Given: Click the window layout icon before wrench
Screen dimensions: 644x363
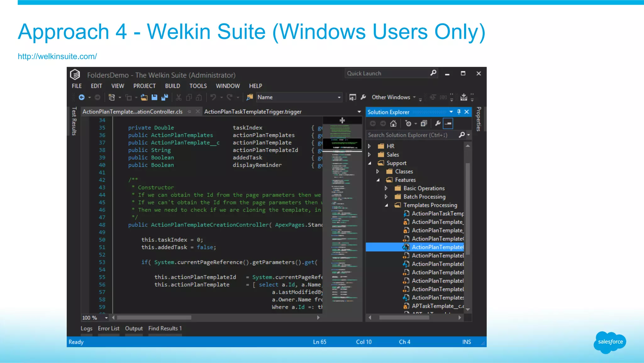Looking at the screenshot, I should pos(353,97).
